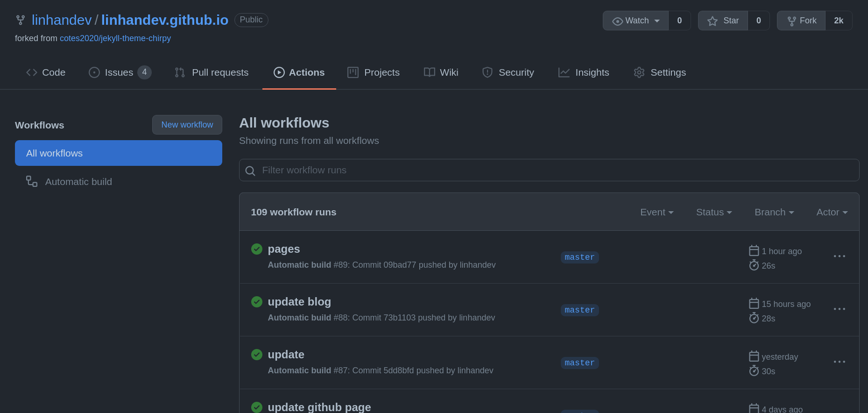Viewport: 868px width, 413px height.
Task: Expand the Watch notifications dropdown
Action: [x=635, y=21]
